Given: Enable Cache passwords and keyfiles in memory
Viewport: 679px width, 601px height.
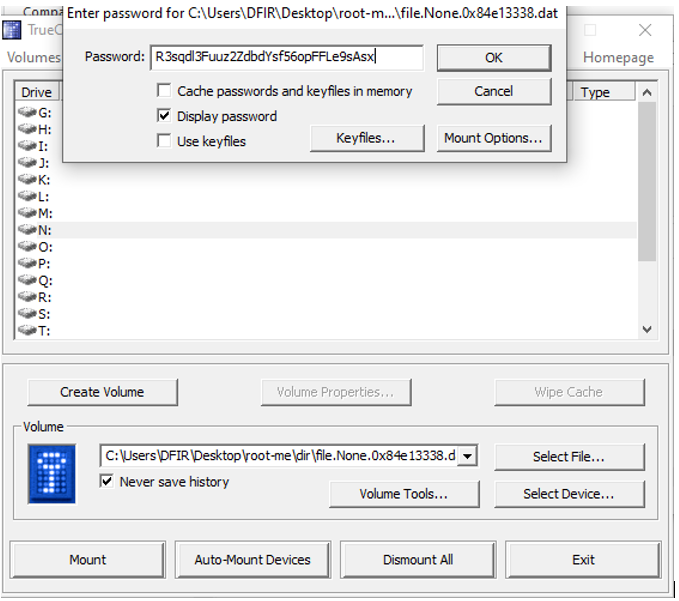Looking at the screenshot, I should tap(164, 91).
